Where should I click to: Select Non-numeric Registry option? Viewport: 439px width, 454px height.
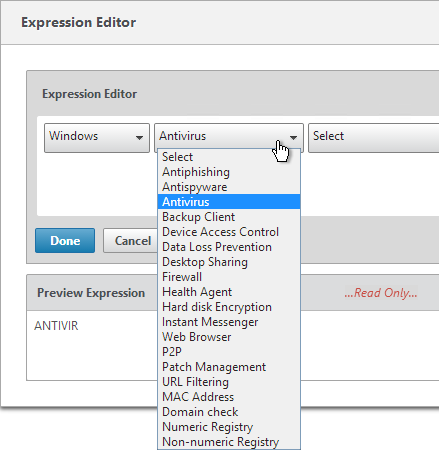(229, 442)
